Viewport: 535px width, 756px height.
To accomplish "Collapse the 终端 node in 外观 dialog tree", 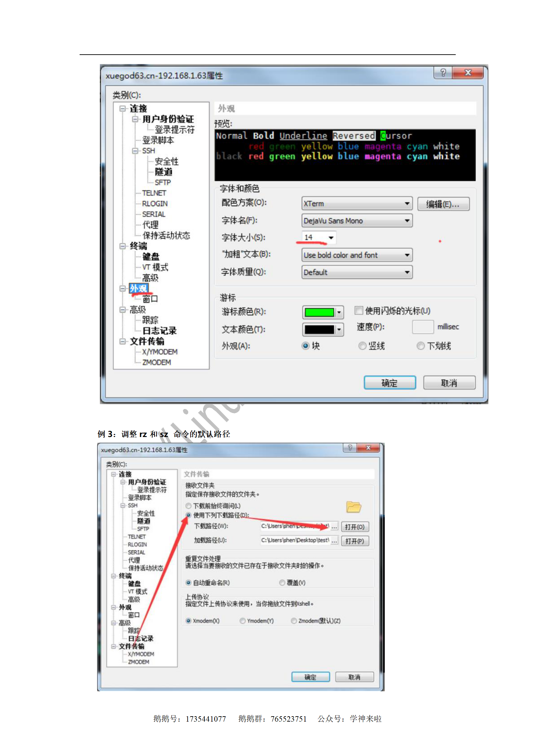I will pyautogui.click(x=122, y=246).
